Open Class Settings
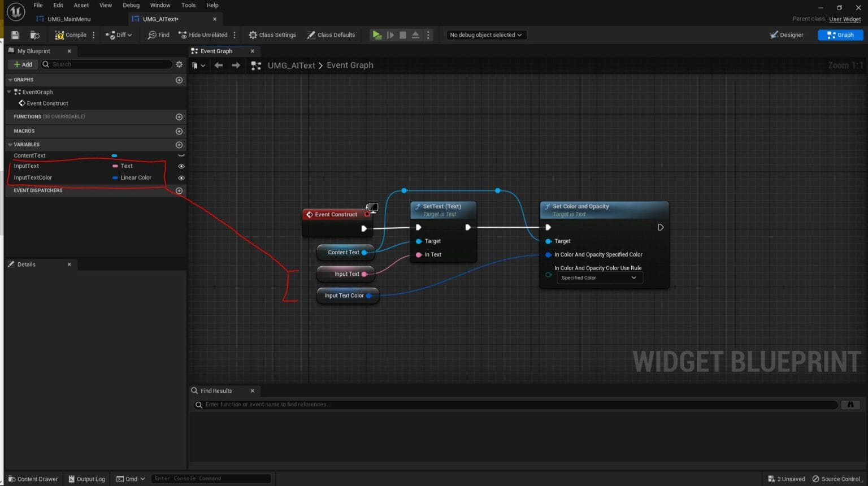Viewport: 868px width, 486px height. (x=272, y=34)
